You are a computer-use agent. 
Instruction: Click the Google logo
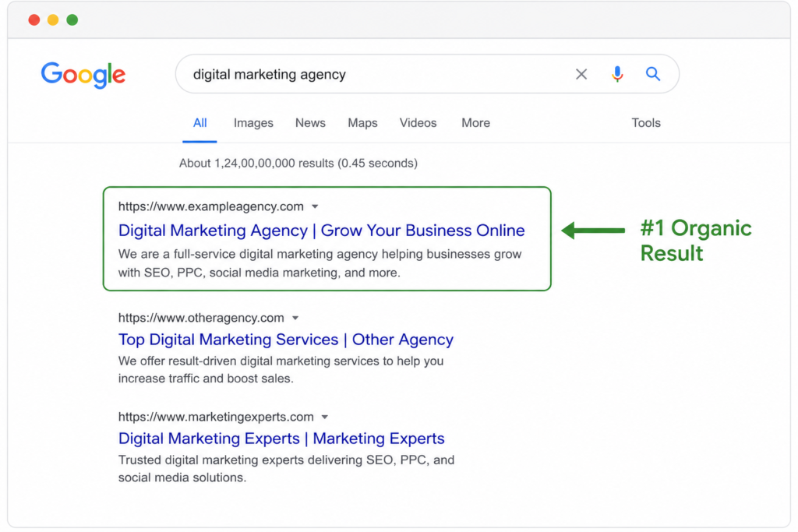click(83, 76)
